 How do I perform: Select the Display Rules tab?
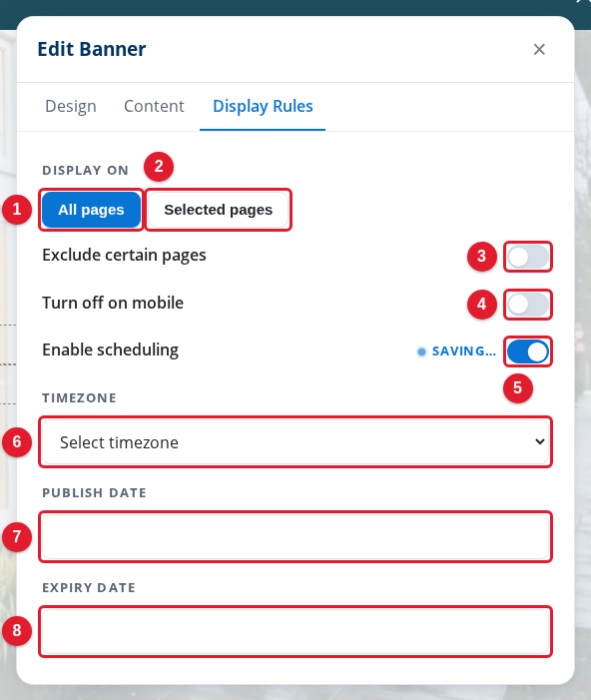[263, 106]
